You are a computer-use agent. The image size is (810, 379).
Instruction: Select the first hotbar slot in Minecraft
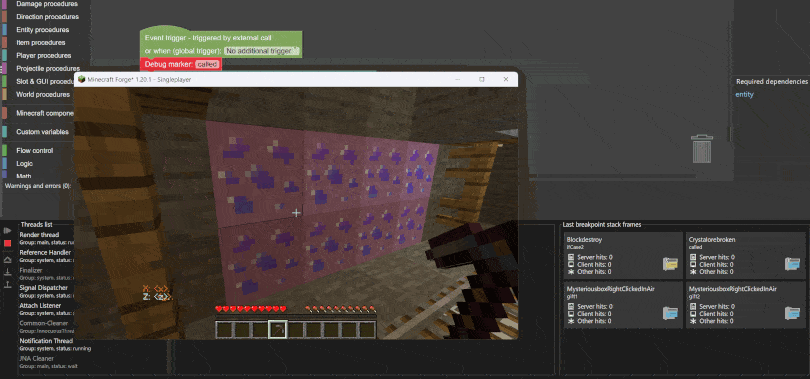[x=225, y=329]
